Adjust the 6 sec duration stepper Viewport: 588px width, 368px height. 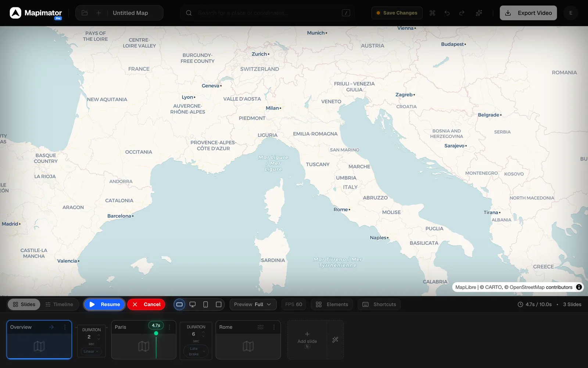[x=203, y=334]
